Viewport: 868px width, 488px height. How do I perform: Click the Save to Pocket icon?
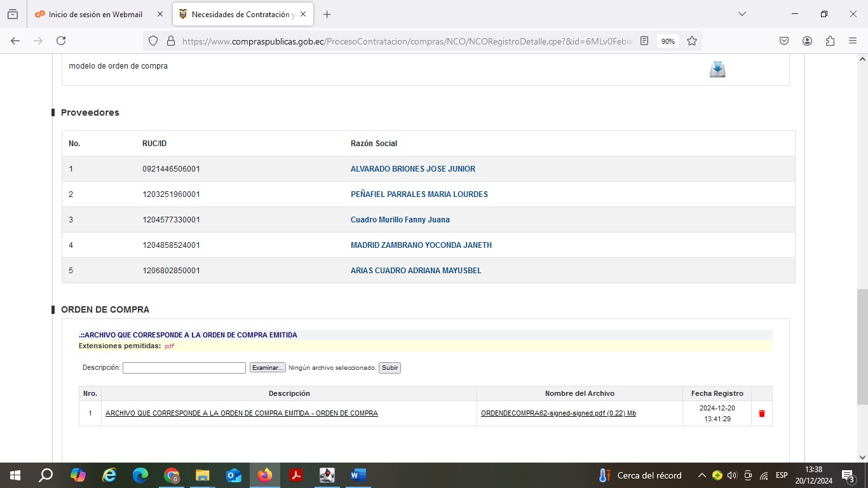point(784,41)
